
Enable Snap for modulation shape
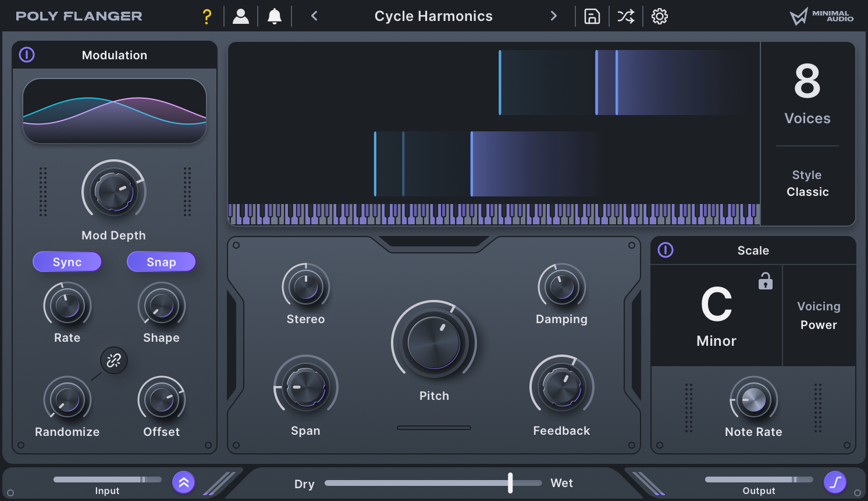(x=161, y=262)
